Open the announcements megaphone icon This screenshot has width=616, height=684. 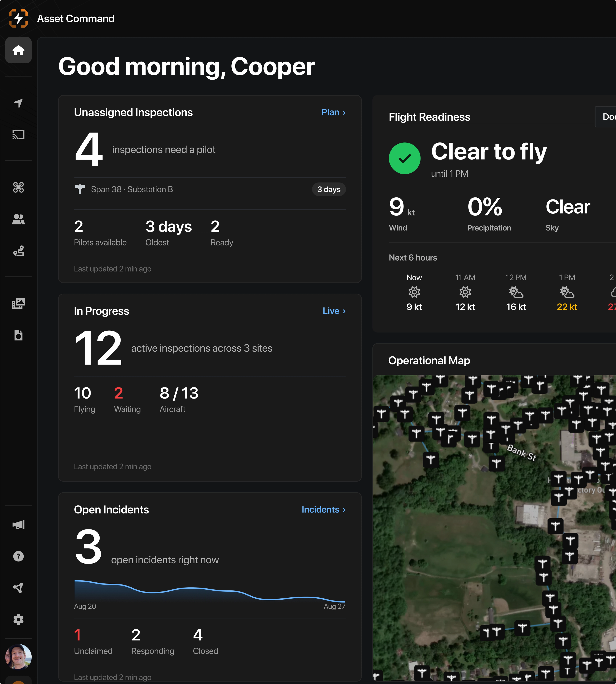(18, 524)
